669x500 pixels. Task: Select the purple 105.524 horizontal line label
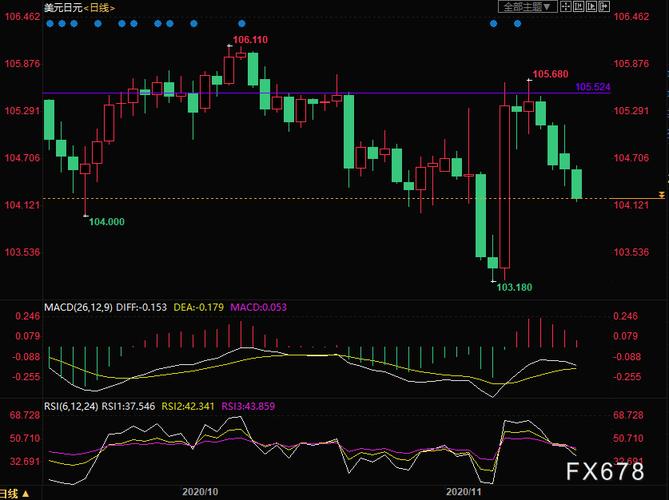pos(593,88)
